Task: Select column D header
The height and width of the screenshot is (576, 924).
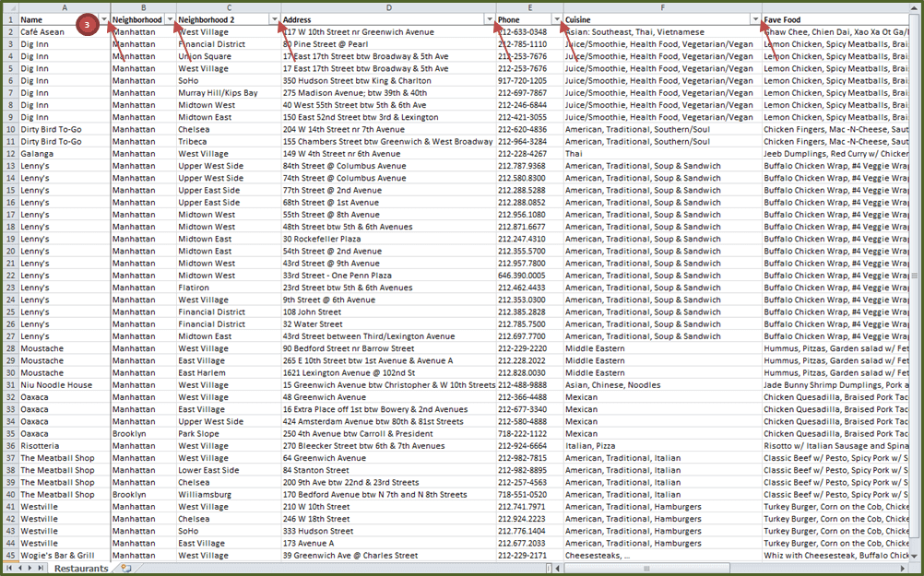Action: 388,7
